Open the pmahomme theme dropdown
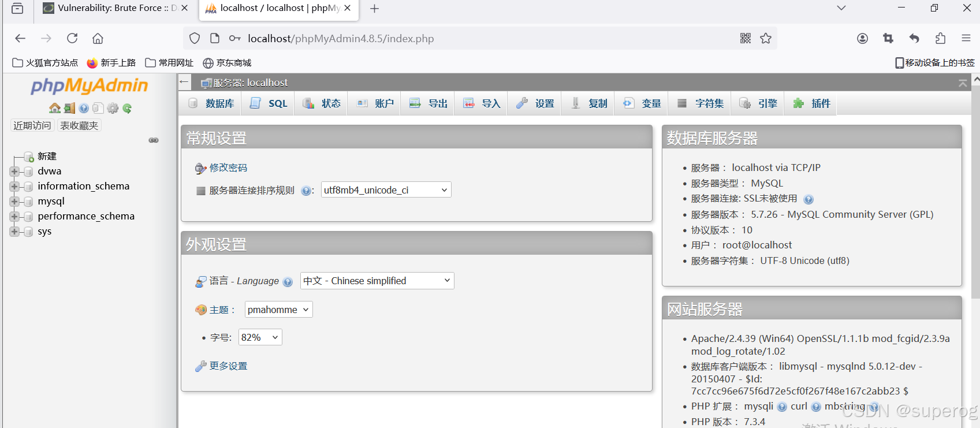The image size is (980, 428). (x=278, y=310)
